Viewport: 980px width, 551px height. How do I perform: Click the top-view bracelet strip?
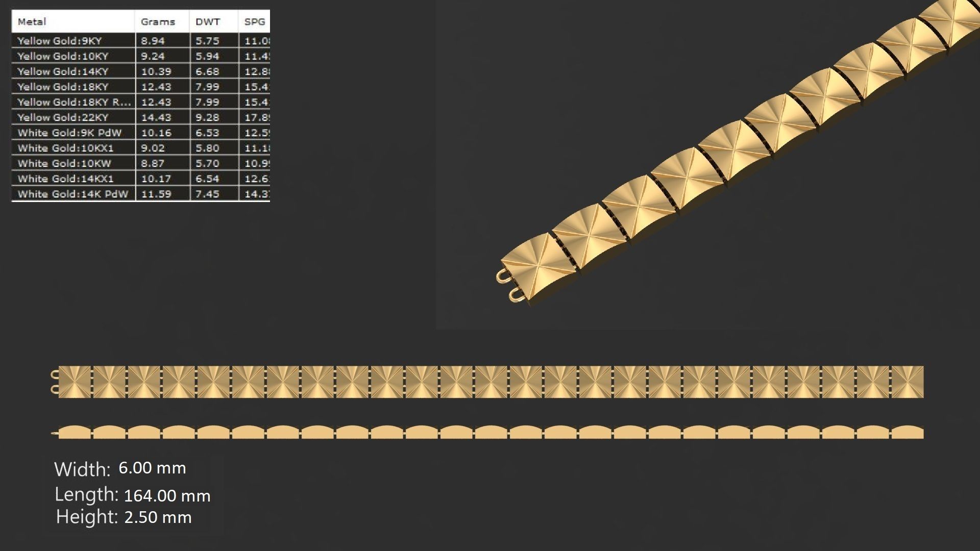coord(487,382)
